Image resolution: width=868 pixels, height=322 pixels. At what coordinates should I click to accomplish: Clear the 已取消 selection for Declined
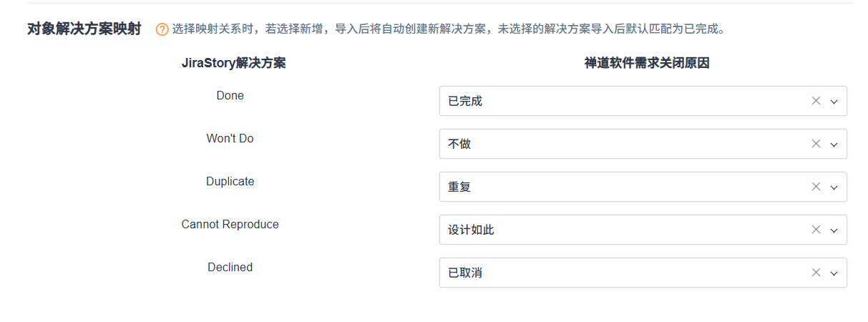816,273
